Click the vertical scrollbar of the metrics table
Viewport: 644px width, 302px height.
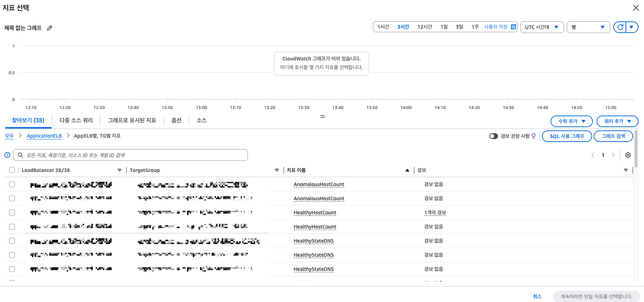tap(636, 149)
